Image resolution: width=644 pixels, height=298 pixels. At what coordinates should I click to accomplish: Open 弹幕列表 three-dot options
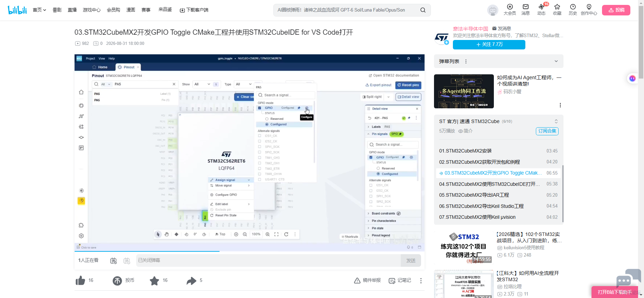coord(466,61)
